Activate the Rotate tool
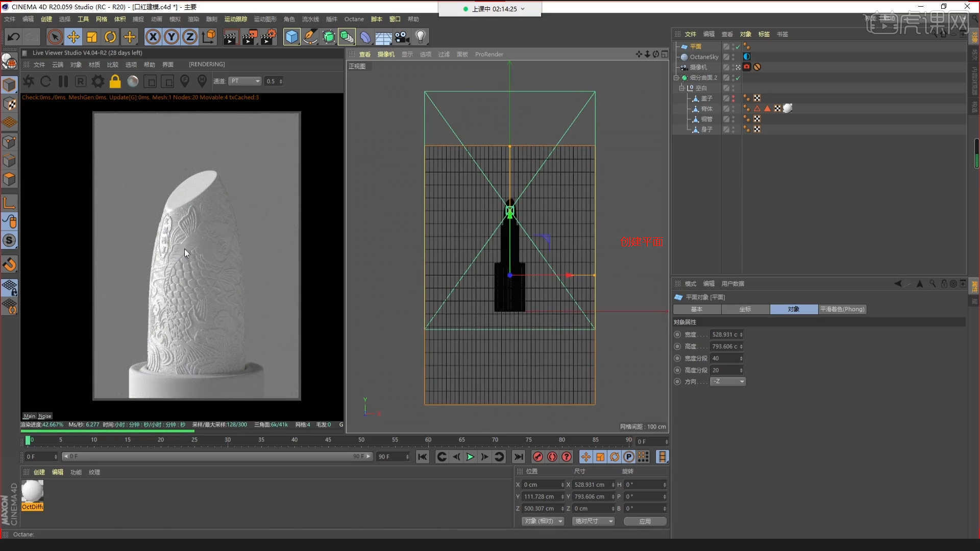 pos(110,37)
